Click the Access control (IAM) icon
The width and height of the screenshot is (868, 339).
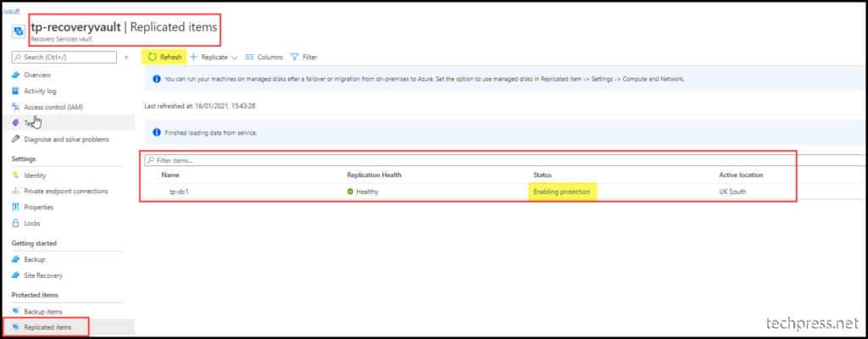click(x=16, y=107)
